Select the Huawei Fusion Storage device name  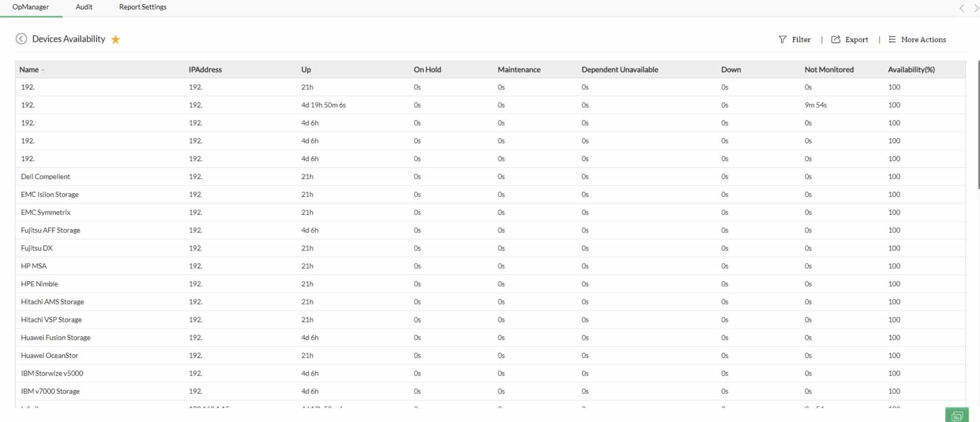[56, 338]
